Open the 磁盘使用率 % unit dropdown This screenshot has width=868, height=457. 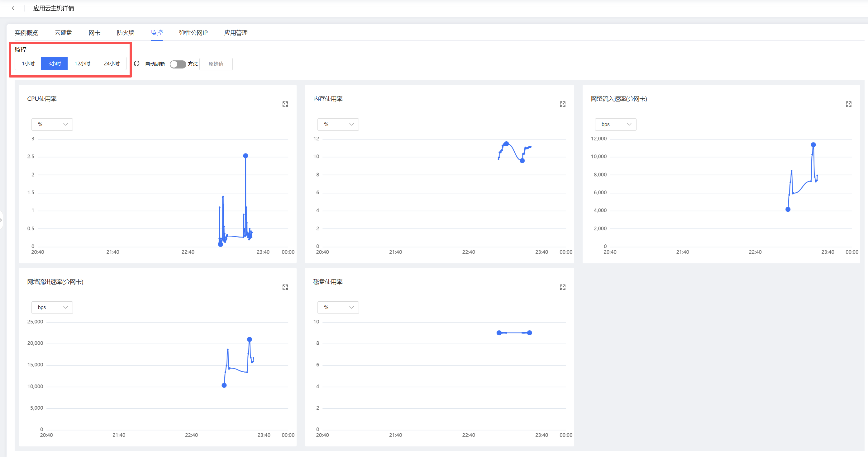click(338, 308)
